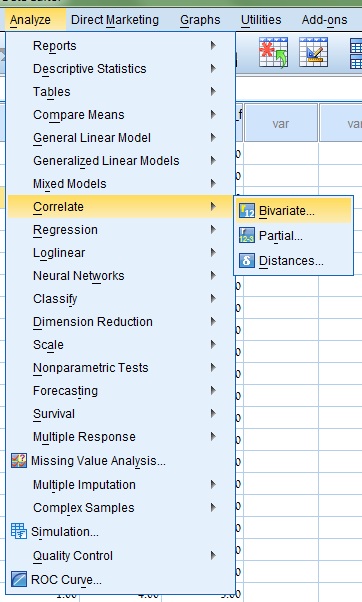
Task: Expand Nonparametric Tests submenu
Action: tap(121, 368)
